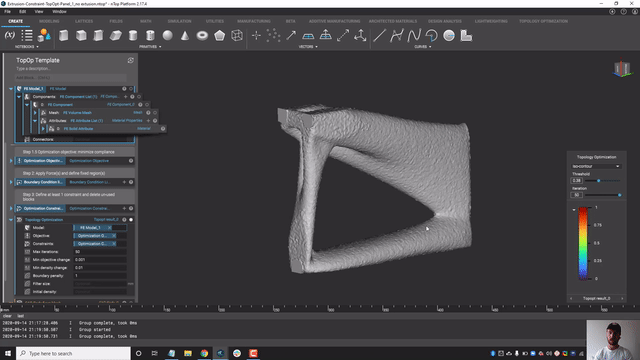
Task: Switch to the Simulation ribbon tab
Action: [179, 21]
